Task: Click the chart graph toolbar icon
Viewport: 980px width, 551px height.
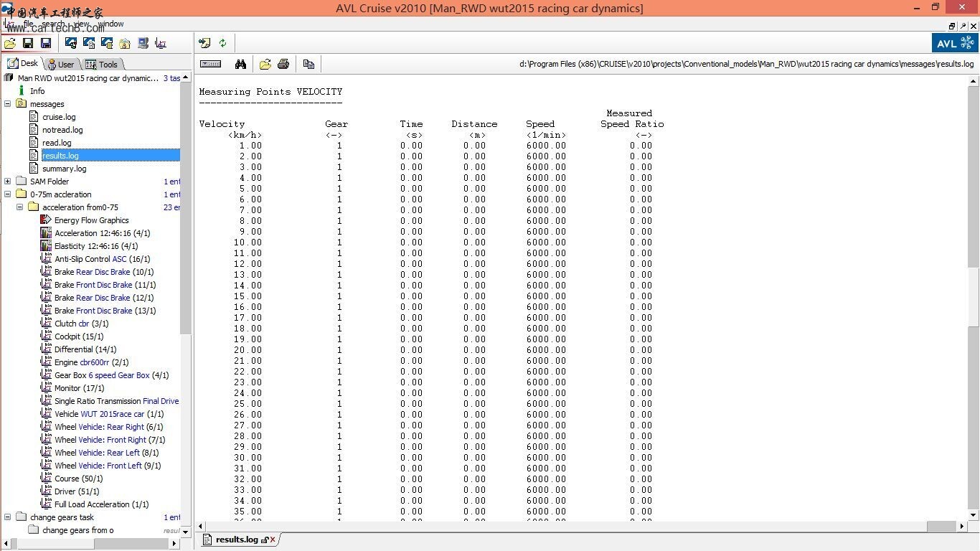Action: click(x=161, y=44)
